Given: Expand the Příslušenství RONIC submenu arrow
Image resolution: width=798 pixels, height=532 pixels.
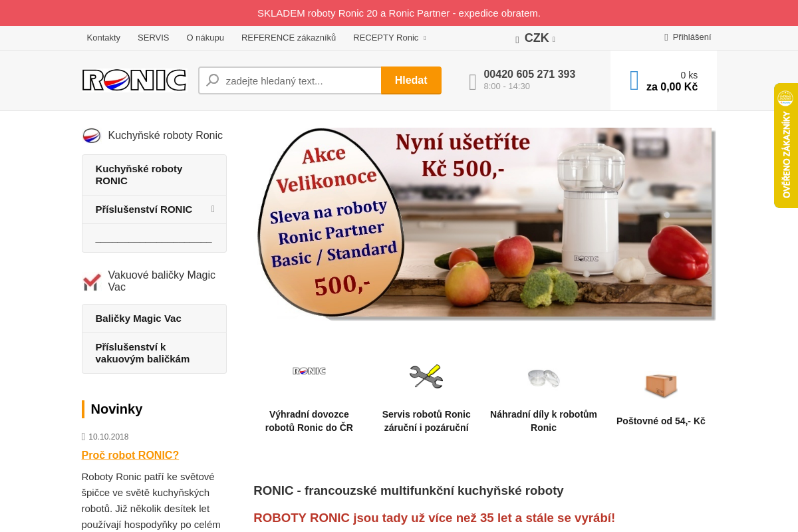Looking at the screenshot, I should tap(213, 209).
